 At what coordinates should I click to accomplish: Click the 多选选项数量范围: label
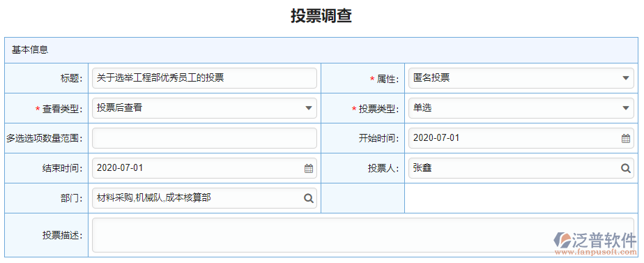pyautogui.click(x=45, y=139)
